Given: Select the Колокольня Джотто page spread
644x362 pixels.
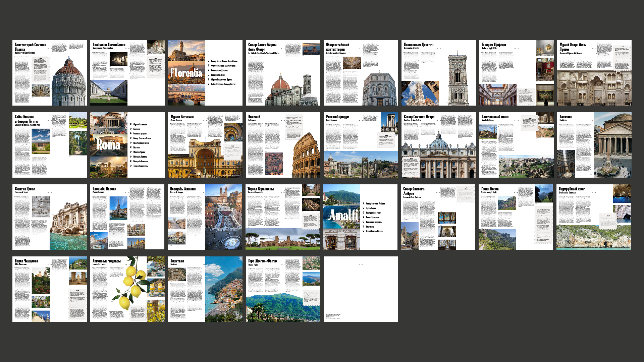Looking at the screenshot, I should [x=439, y=73].
